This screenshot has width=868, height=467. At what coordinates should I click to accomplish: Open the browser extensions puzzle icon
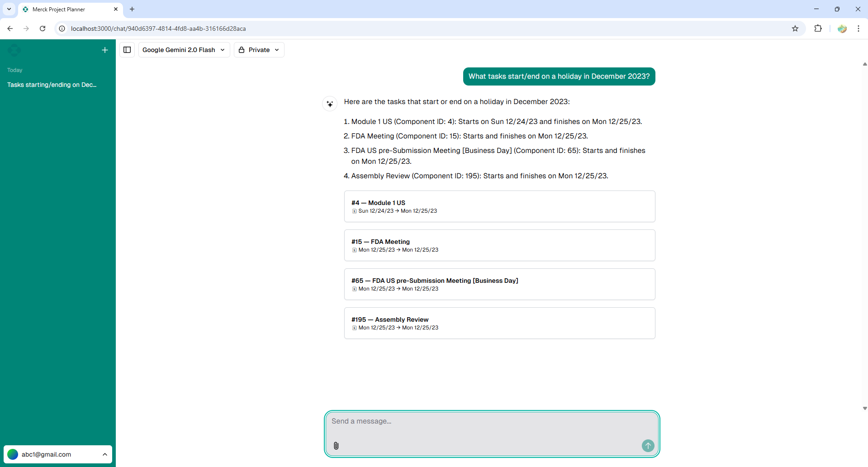point(818,29)
